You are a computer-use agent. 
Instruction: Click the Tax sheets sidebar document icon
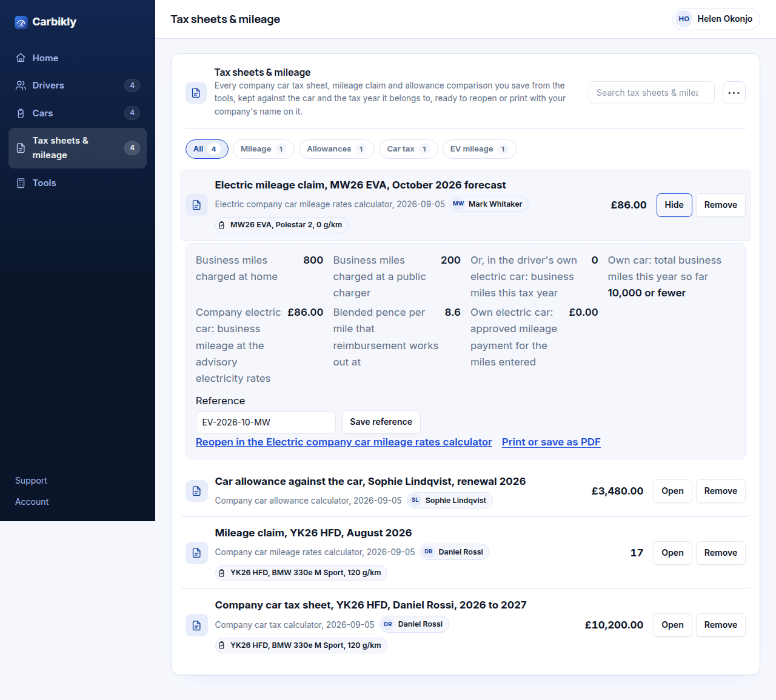(x=21, y=148)
